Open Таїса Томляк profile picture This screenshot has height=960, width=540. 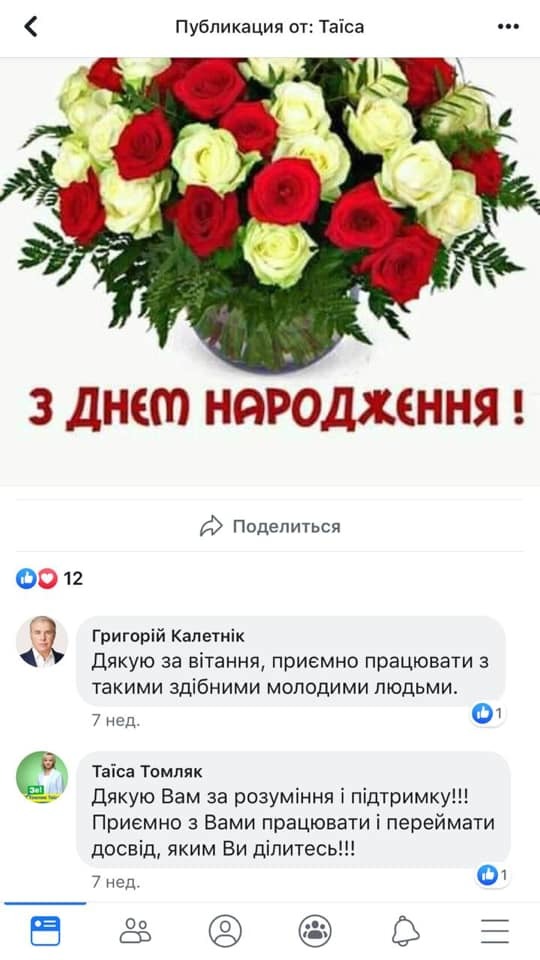[42, 777]
